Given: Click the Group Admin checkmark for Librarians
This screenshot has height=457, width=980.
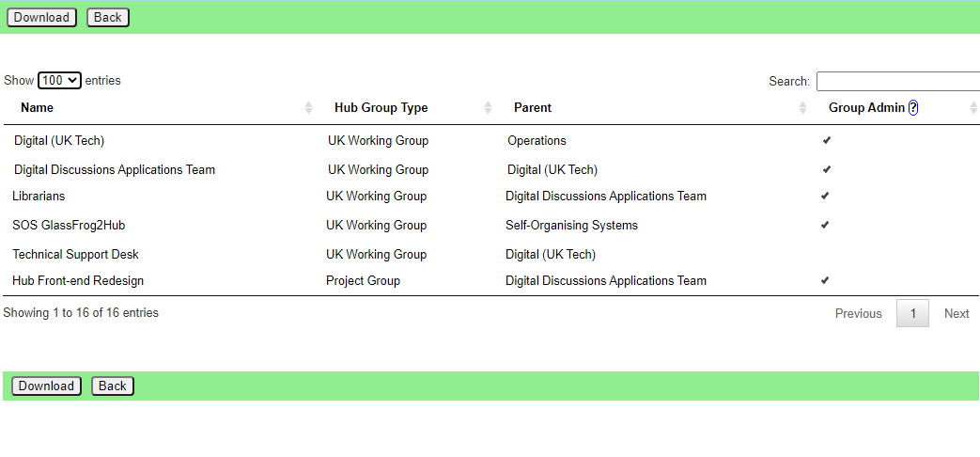Looking at the screenshot, I should click(x=825, y=196).
